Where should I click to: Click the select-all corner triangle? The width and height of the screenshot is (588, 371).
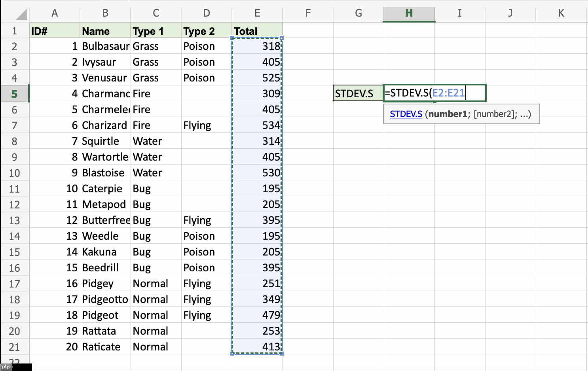click(x=22, y=14)
